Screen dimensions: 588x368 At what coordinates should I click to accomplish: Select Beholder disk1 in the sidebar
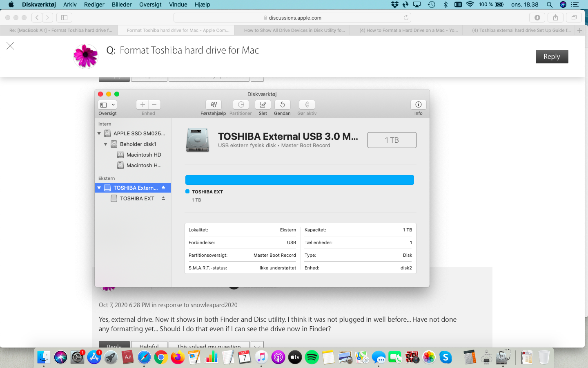[133, 144]
